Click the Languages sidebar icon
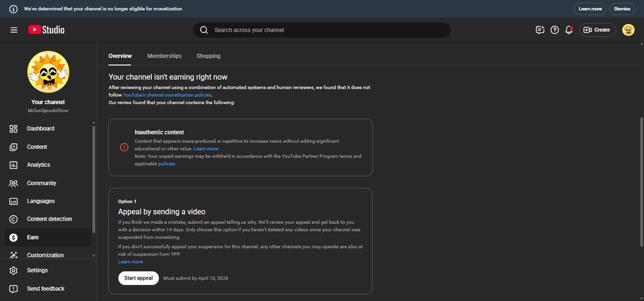The image size is (644, 301). (x=14, y=201)
